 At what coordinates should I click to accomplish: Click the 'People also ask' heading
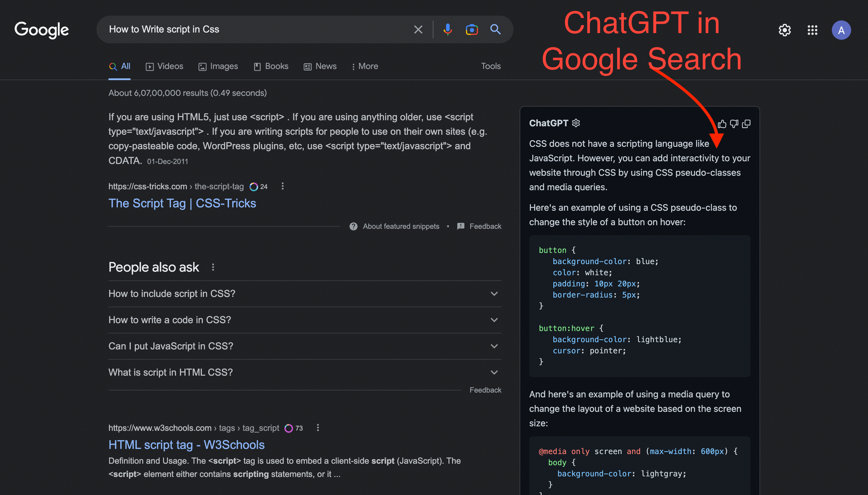point(154,267)
